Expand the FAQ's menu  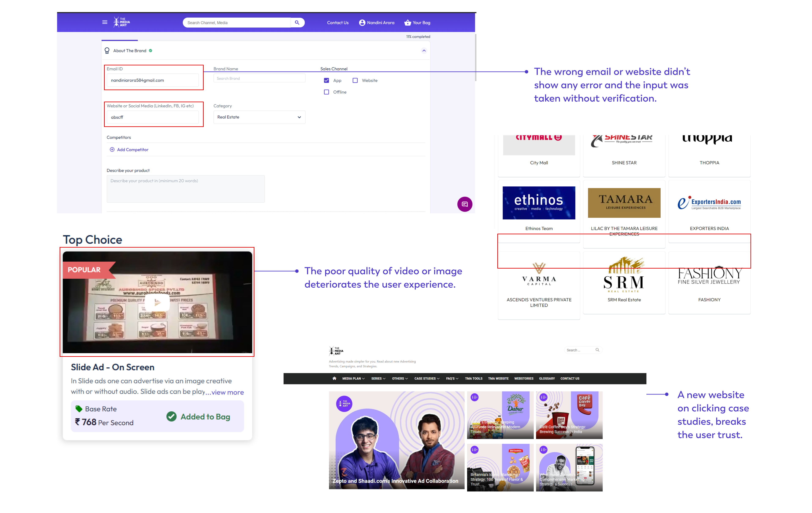pos(452,379)
